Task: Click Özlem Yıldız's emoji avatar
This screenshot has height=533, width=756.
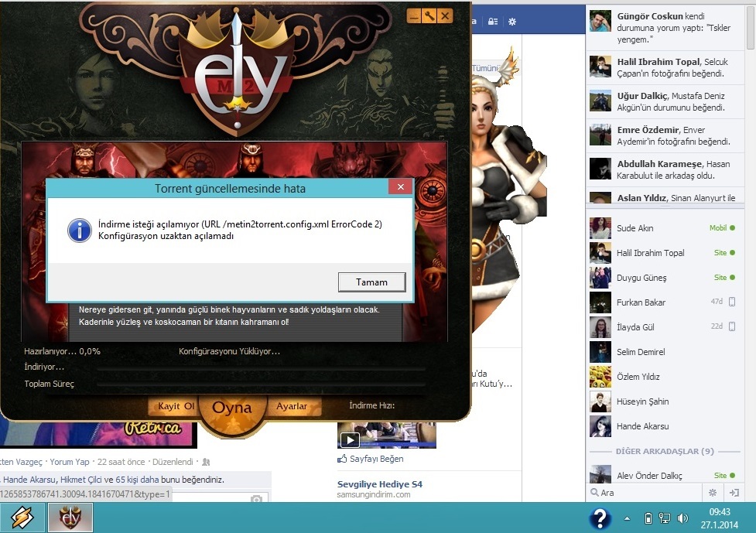Action: pyautogui.click(x=600, y=377)
